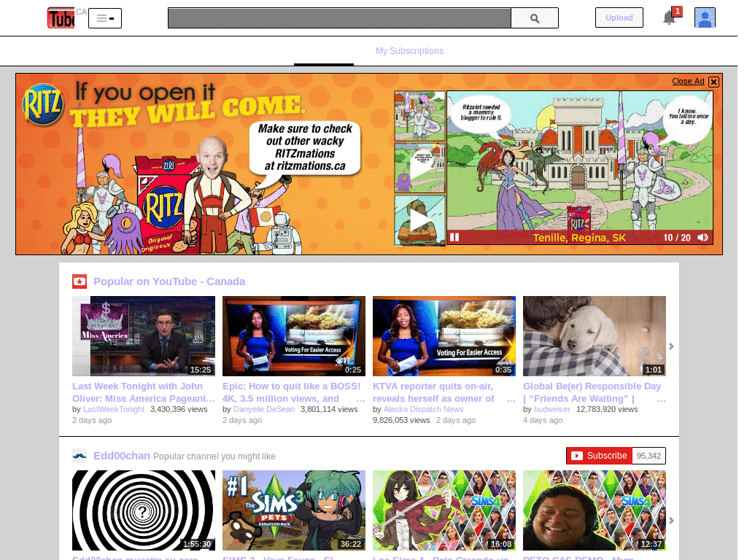
Task: Open the account avatar menu
Action: [x=705, y=17]
